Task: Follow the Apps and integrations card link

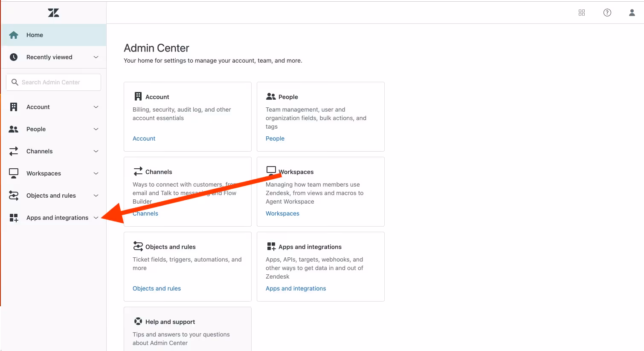Action: pos(296,288)
